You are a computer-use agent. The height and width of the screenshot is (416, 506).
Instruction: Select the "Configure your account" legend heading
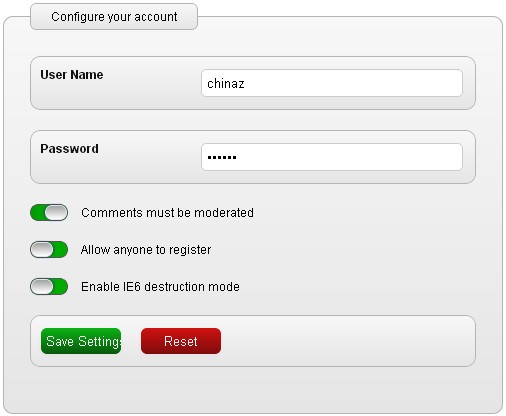point(114,17)
